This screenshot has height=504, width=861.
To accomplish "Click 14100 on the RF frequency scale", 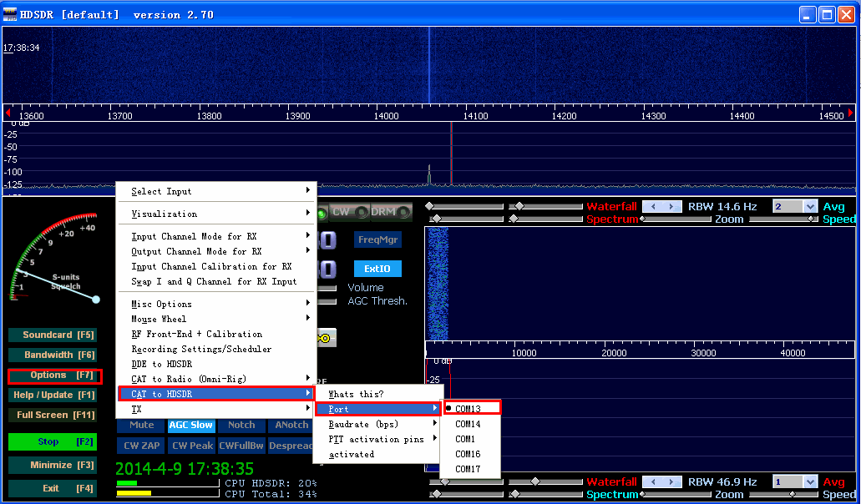I will pos(475,116).
